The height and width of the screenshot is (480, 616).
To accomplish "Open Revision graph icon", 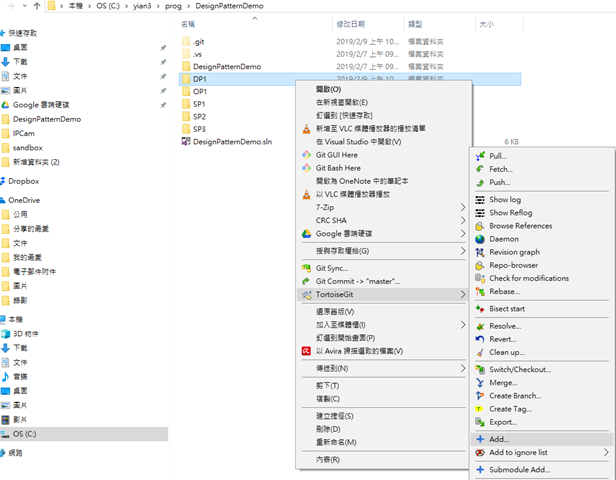I will click(x=480, y=252).
